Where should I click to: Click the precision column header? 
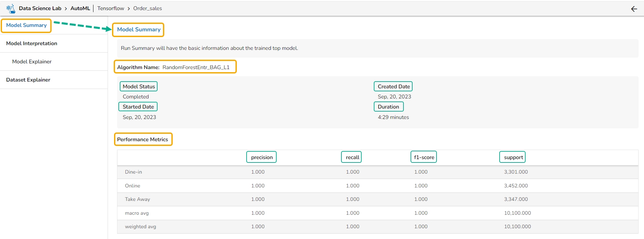click(262, 157)
